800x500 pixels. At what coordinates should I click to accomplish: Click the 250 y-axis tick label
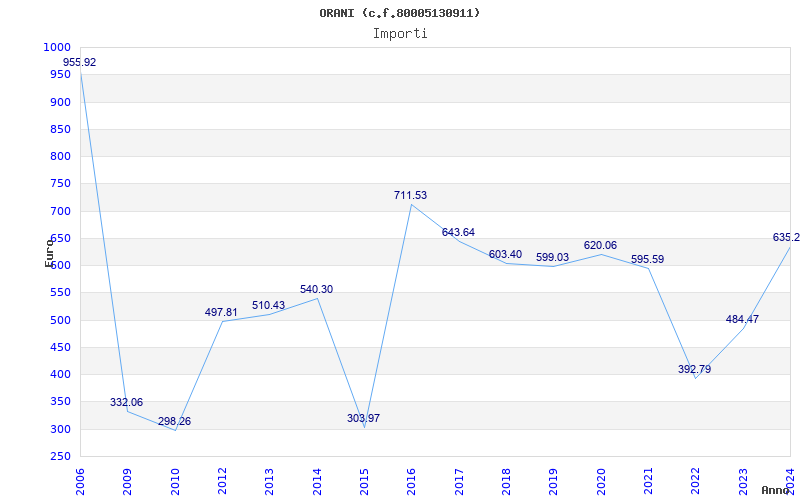[60, 457]
